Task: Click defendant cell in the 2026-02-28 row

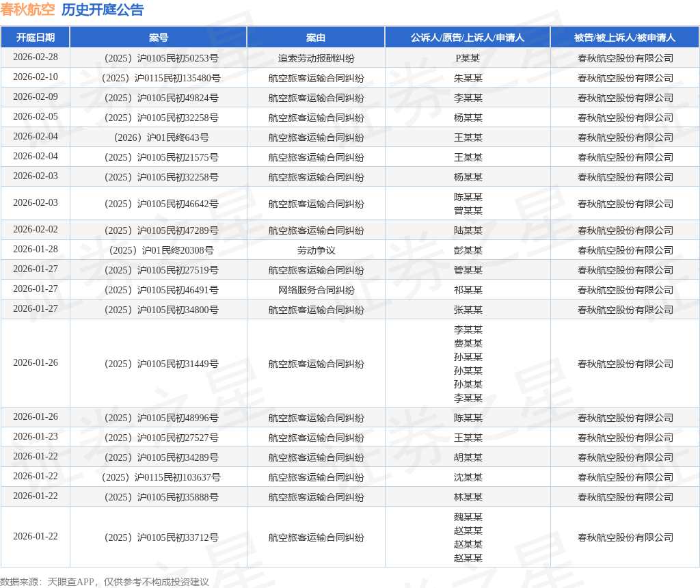Action: click(x=625, y=58)
